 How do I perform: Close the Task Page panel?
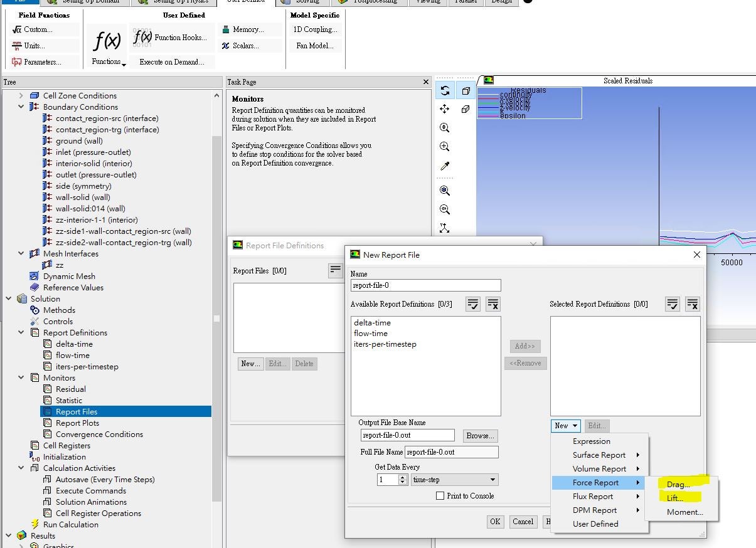tap(426, 82)
